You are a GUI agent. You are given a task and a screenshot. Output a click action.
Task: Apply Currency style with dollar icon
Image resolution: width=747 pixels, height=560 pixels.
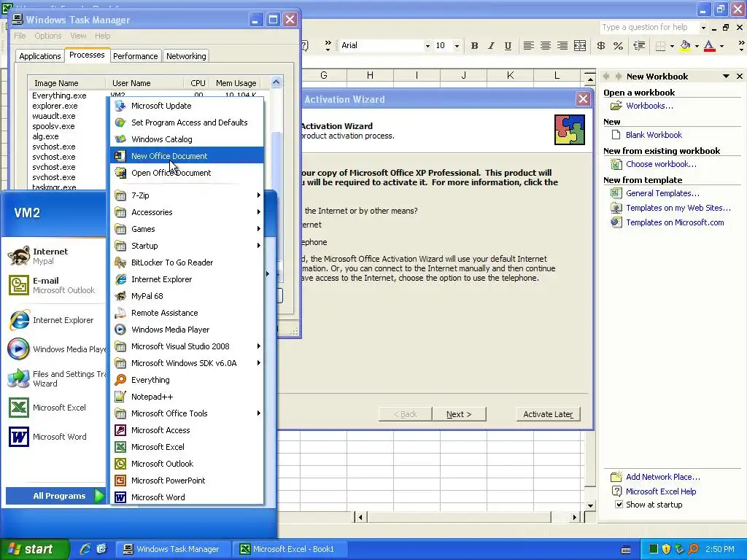tap(601, 46)
